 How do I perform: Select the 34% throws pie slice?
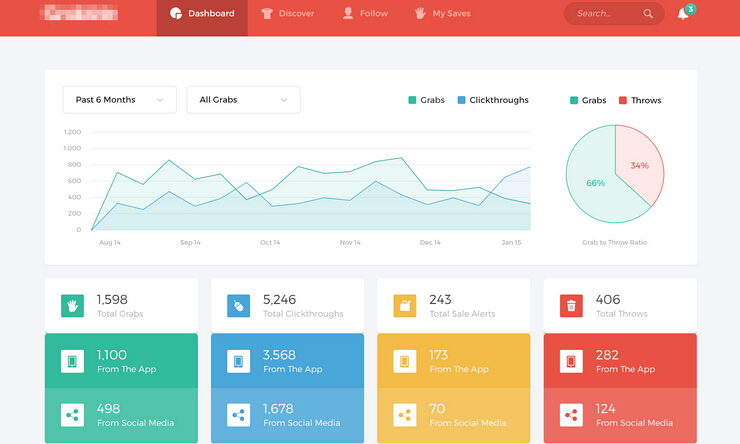pyautogui.click(x=640, y=166)
